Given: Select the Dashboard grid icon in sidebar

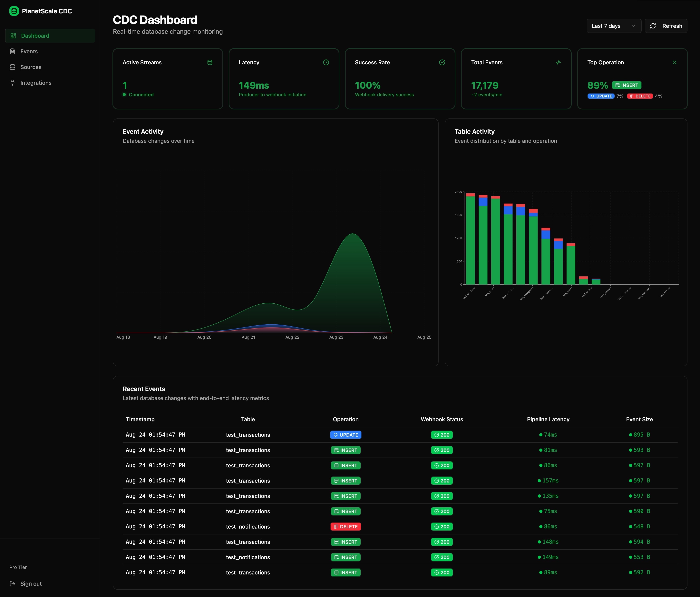Looking at the screenshot, I should pos(14,35).
